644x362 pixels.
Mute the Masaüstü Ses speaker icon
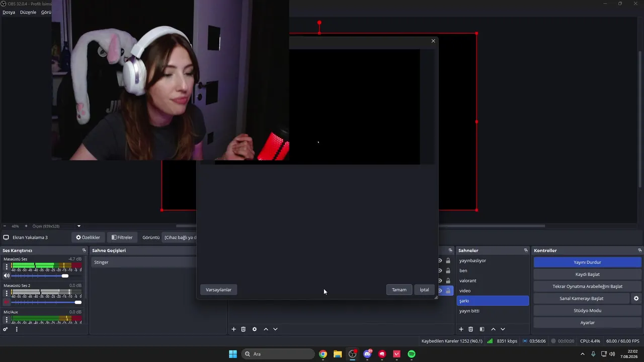click(7, 276)
